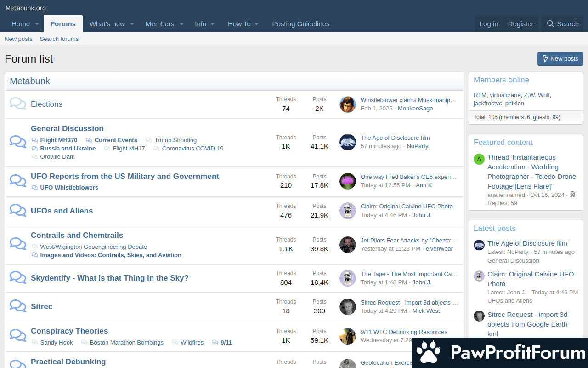Open the Members nav item
The width and height of the screenshot is (588, 368).
(x=160, y=24)
